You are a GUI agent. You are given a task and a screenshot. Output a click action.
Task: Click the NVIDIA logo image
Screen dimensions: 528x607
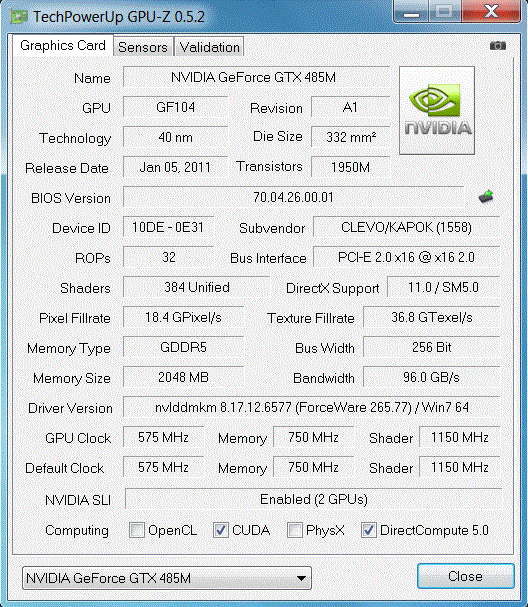[437, 110]
